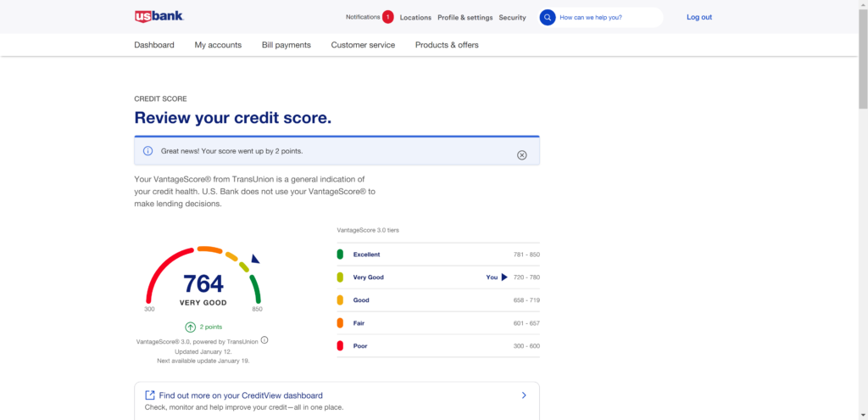
Task: Click the blue search magnifier icon
Action: click(x=548, y=17)
